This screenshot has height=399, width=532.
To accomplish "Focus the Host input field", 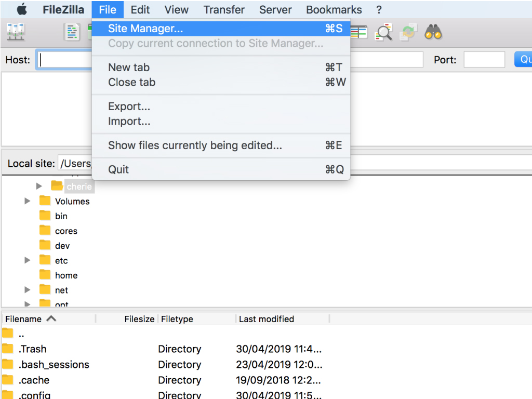I will tap(64, 60).
